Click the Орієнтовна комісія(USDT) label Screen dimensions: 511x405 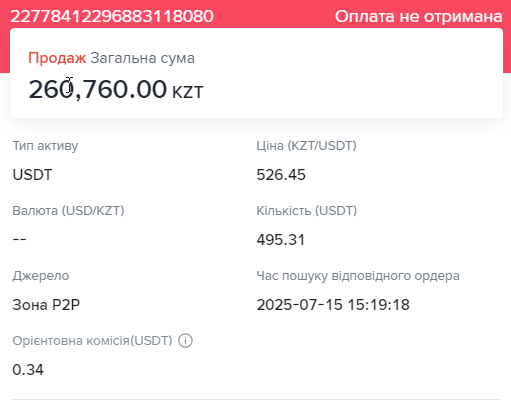tap(92, 341)
